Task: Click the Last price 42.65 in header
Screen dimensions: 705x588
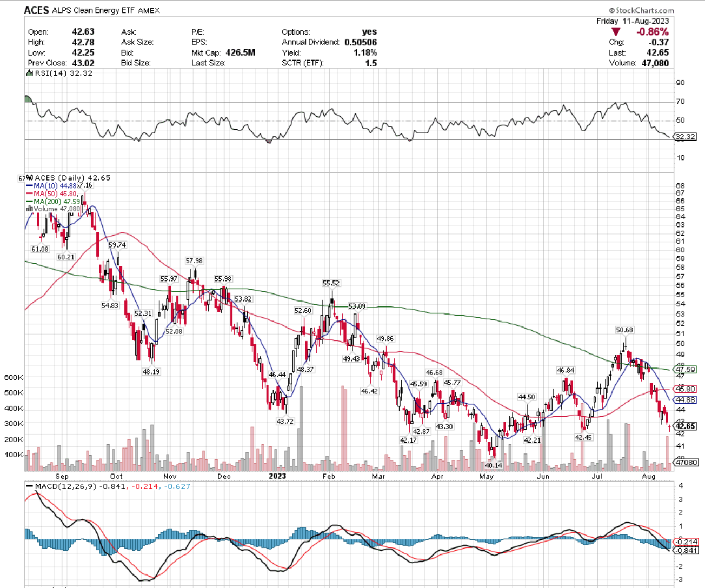Action: (x=658, y=52)
